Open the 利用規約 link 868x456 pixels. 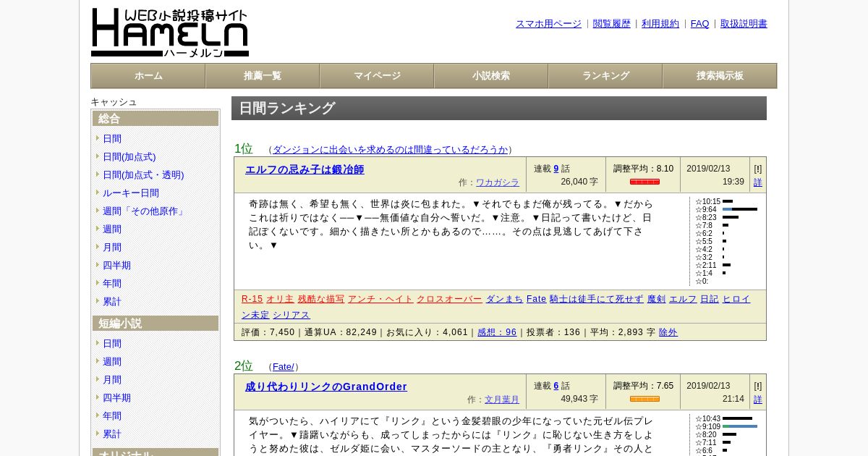point(660,24)
